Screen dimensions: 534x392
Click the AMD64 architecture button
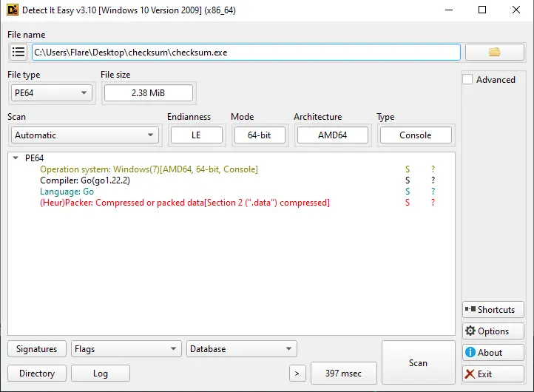(x=332, y=135)
